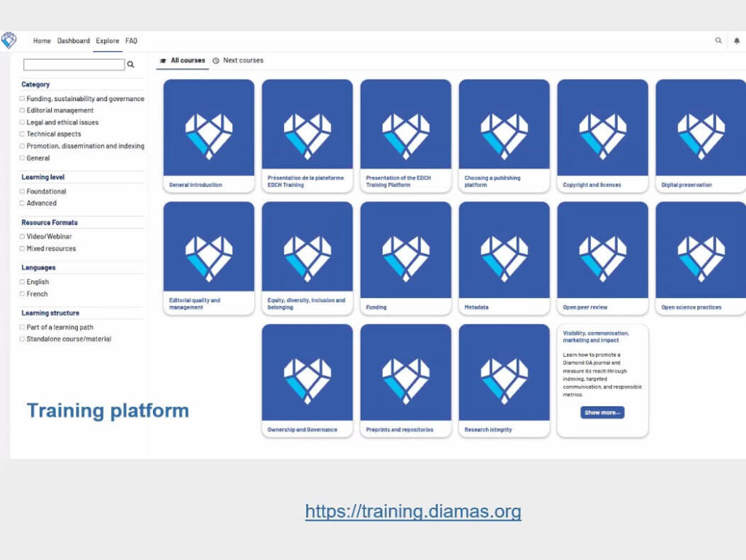Image resolution: width=746 pixels, height=560 pixels.
Task: Open the Preprints and repositories course card
Action: pyautogui.click(x=406, y=380)
